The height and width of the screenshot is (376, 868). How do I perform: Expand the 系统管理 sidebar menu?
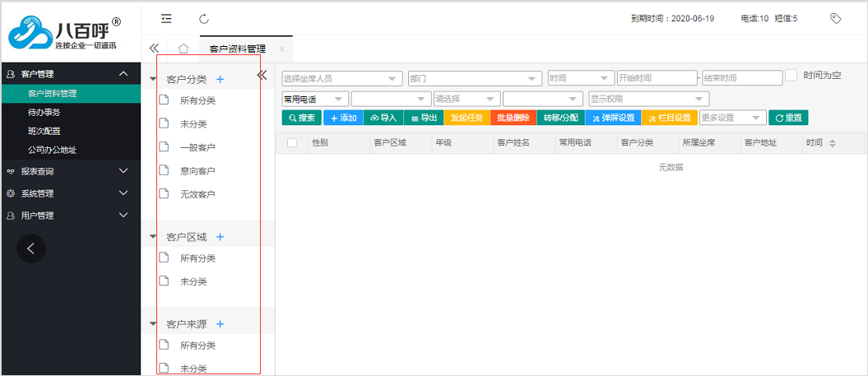tap(70, 193)
